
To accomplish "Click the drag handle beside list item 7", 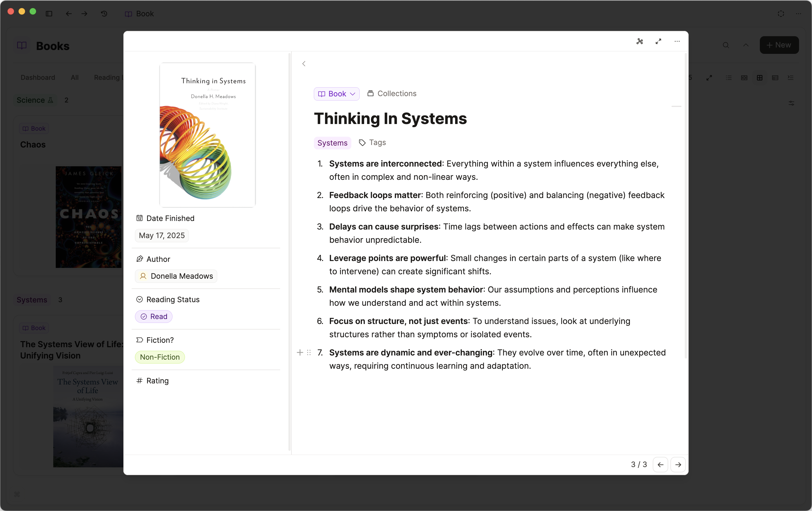I will pyautogui.click(x=309, y=353).
